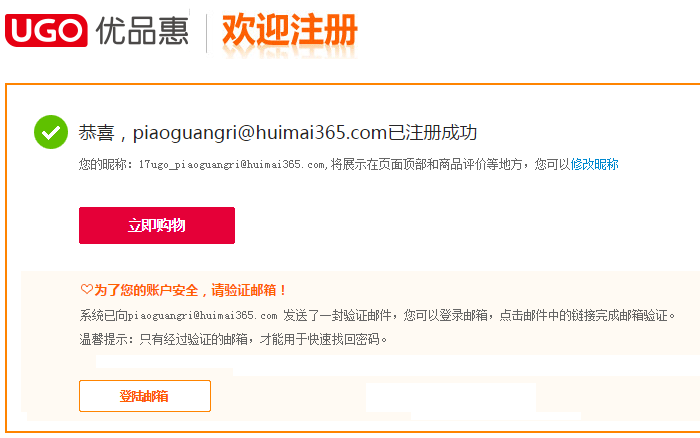Click the 恭喜 text in success message
This screenshot has height=438, width=700.
point(99,132)
